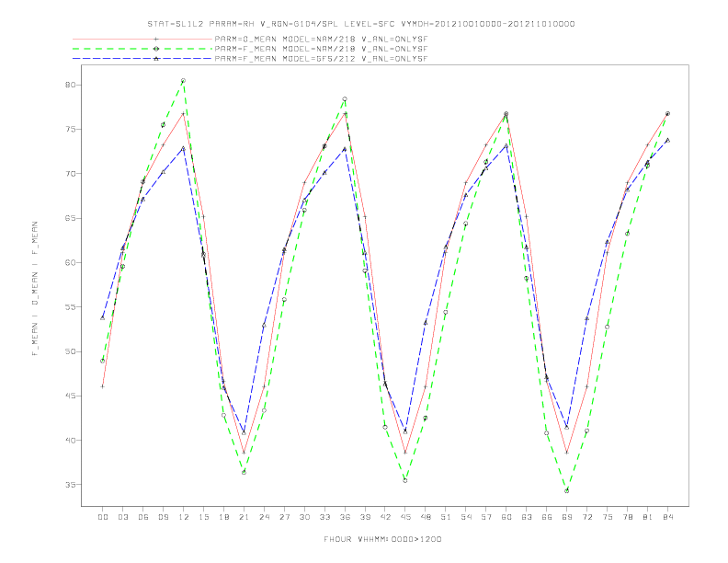Click y-axis tick label 70

70,174
